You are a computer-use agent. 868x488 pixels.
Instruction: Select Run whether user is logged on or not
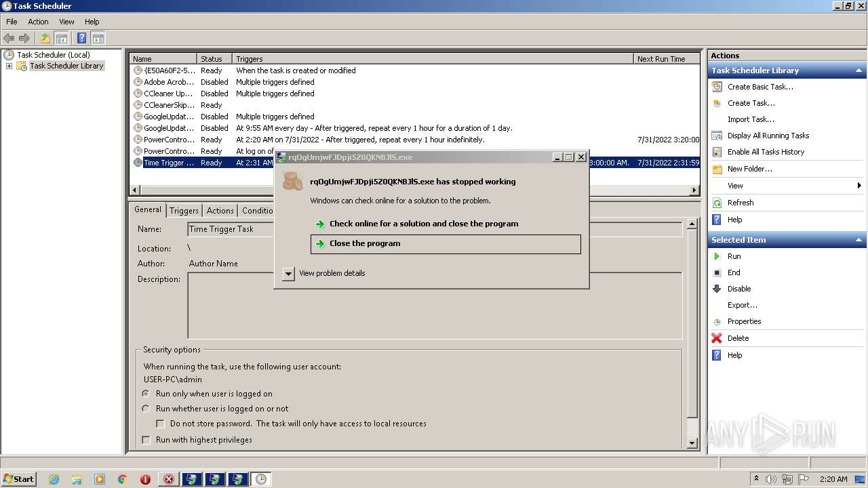[x=146, y=409]
